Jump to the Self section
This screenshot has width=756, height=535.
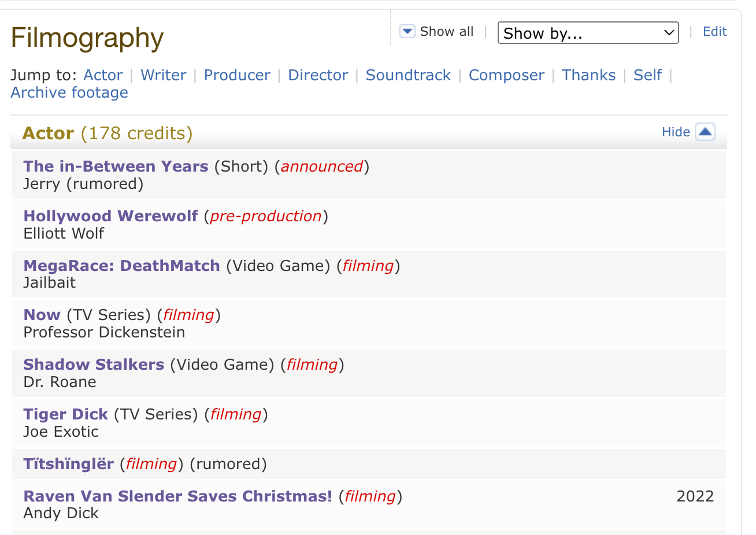(647, 75)
